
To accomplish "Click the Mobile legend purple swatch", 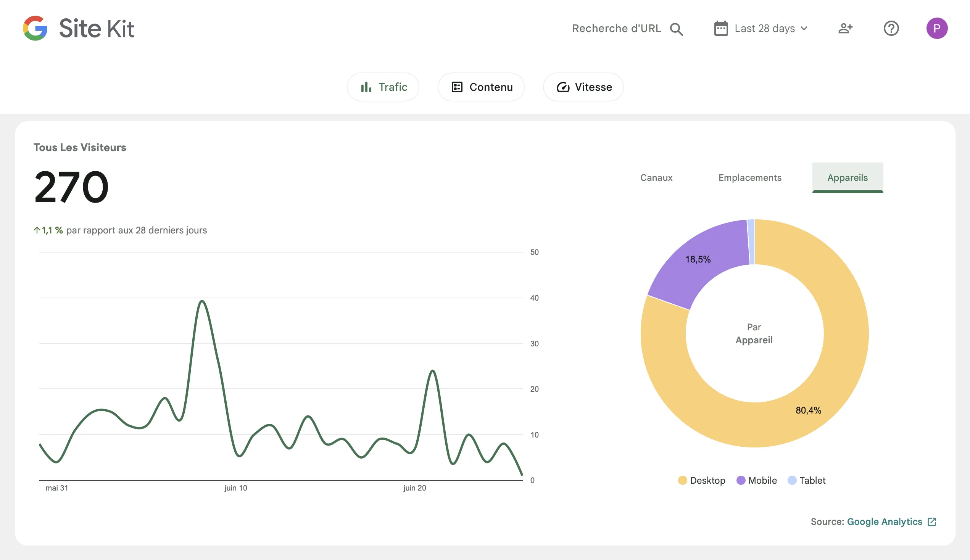I will pos(741,480).
